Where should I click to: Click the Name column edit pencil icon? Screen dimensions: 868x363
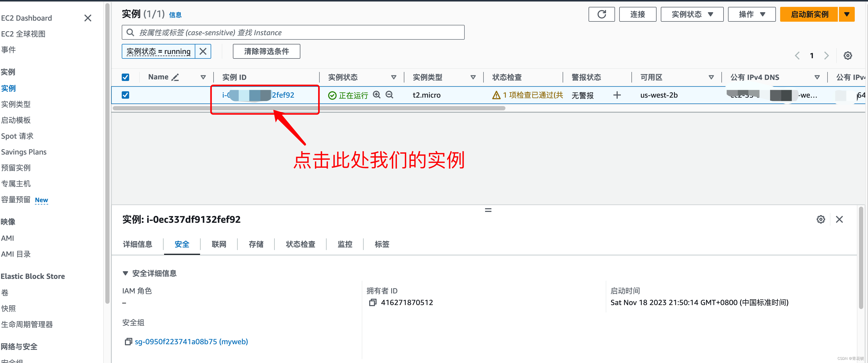(175, 77)
